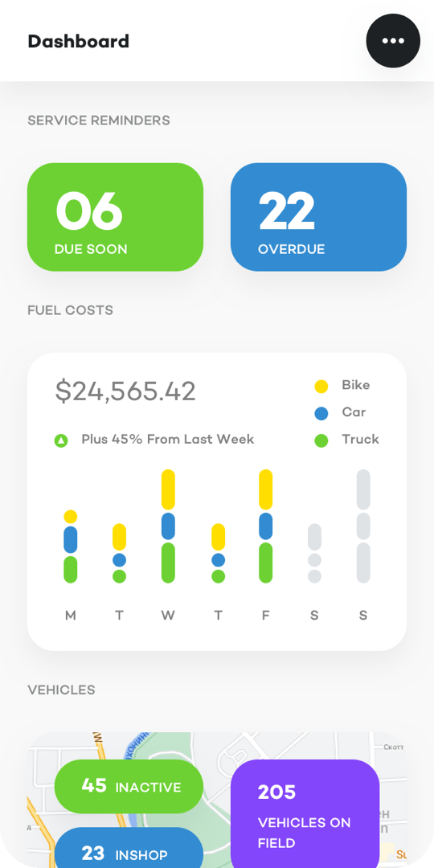Open the Overdue reminders card
The image size is (434, 868).
[318, 217]
